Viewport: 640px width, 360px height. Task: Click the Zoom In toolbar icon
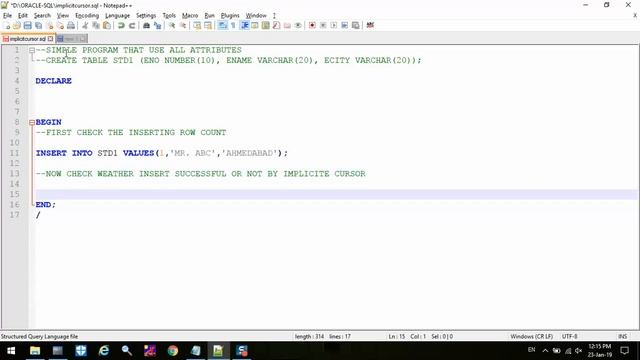[172, 25]
